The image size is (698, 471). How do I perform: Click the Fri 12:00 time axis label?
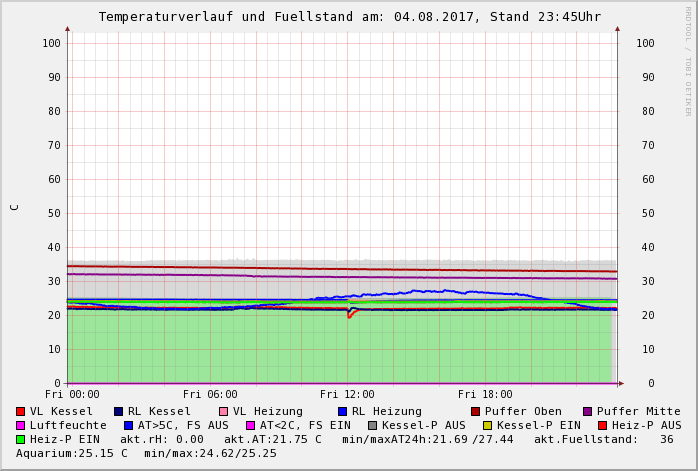point(347,394)
